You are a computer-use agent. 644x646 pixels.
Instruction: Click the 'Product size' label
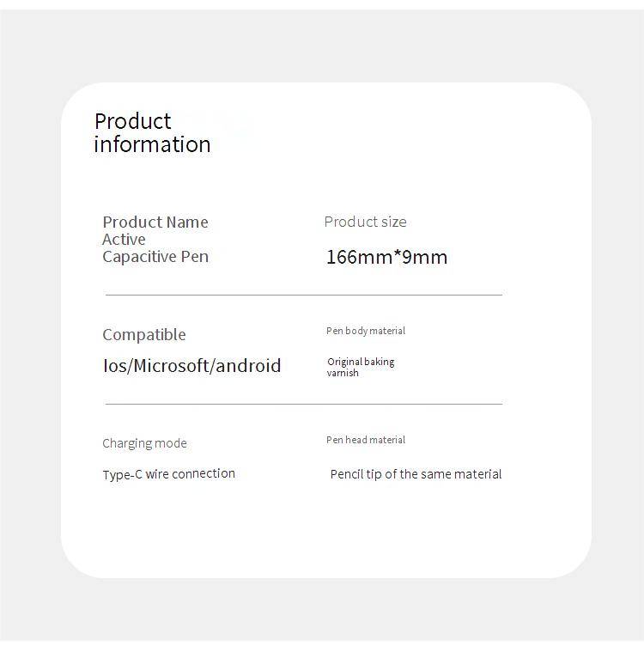pyautogui.click(x=365, y=222)
